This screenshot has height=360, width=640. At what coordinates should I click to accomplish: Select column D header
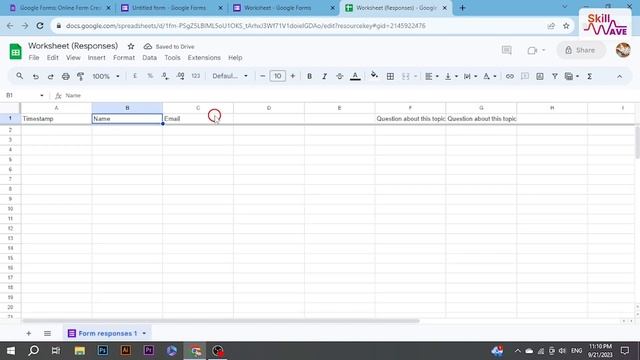269,108
